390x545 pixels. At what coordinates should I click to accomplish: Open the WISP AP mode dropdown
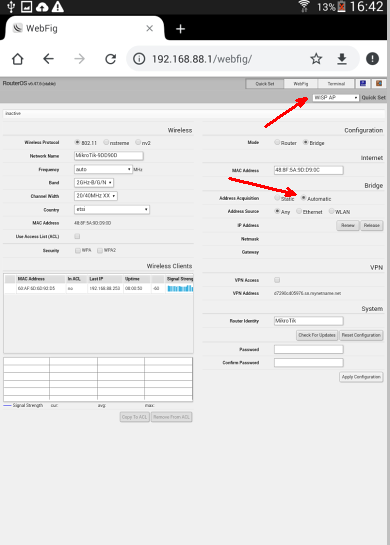(335, 98)
